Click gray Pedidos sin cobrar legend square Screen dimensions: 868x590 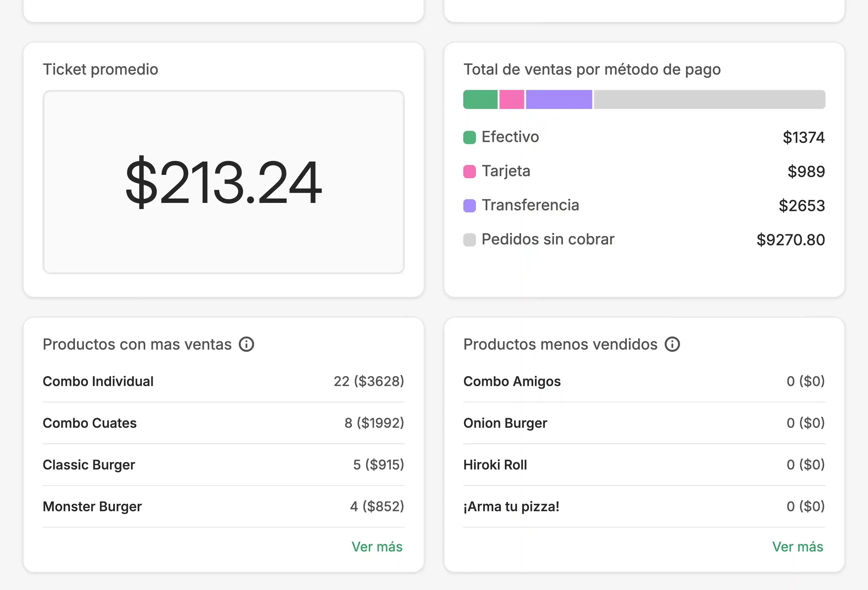[469, 240]
